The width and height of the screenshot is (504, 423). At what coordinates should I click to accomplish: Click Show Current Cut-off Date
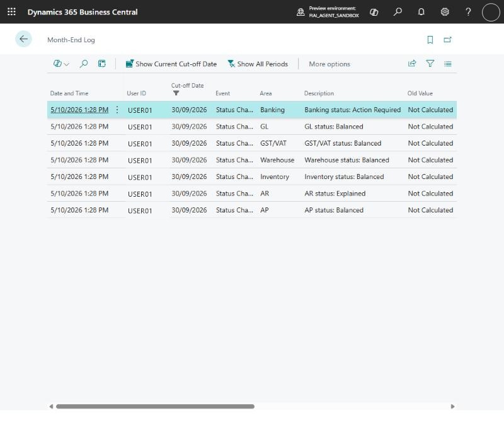pyautogui.click(x=171, y=64)
